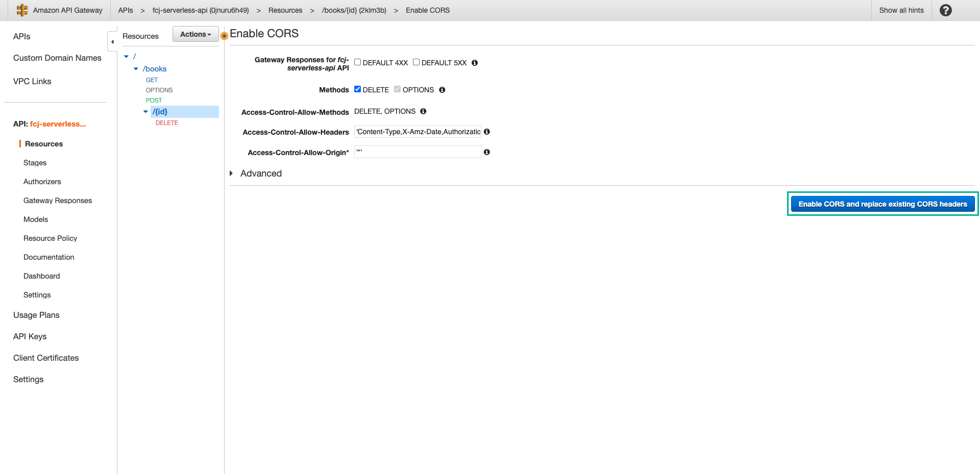Toggle the OPTIONS method checkbox
The width and height of the screenshot is (980, 474).
pyautogui.click(x=398, y=89)
